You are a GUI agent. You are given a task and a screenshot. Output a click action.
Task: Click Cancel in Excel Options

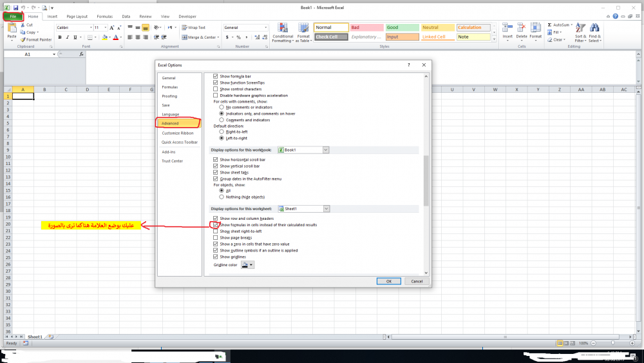(417, 282)
